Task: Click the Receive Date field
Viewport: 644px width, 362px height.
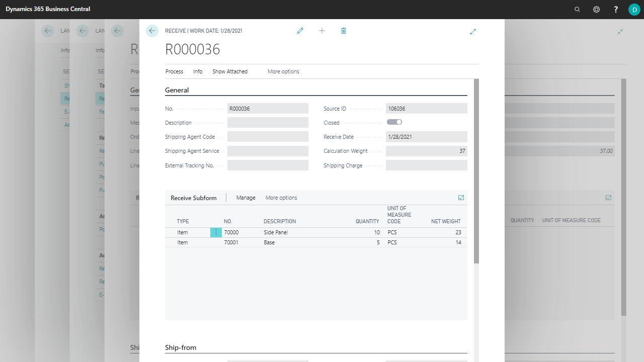Action: tap(426, 137)
